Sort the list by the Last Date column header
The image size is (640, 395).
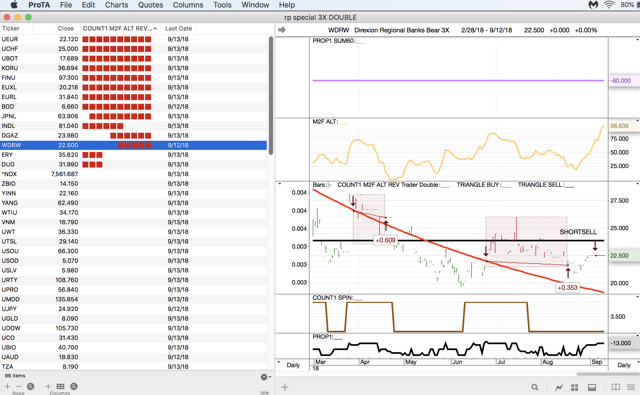pyautogui.click(x=178, y=29)
